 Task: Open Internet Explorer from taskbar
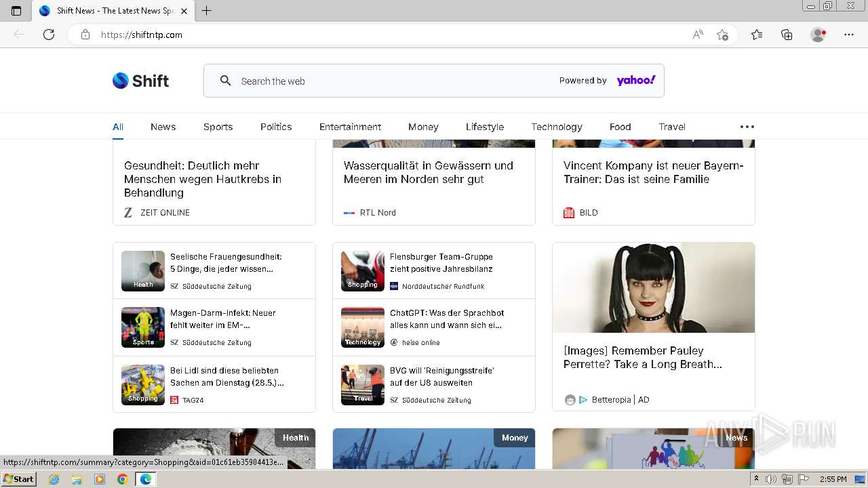tap(54, 479)
